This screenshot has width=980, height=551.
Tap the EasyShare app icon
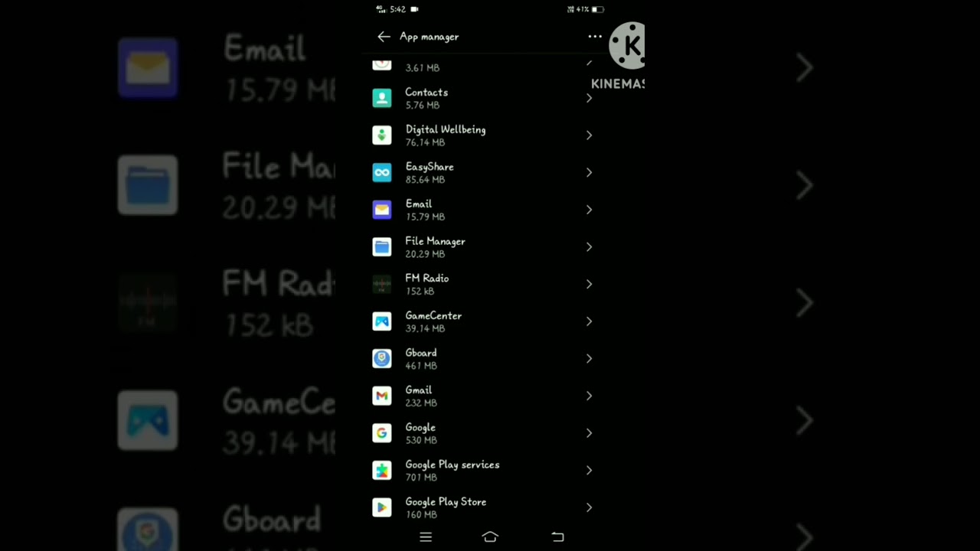click(x=381, y=172)
